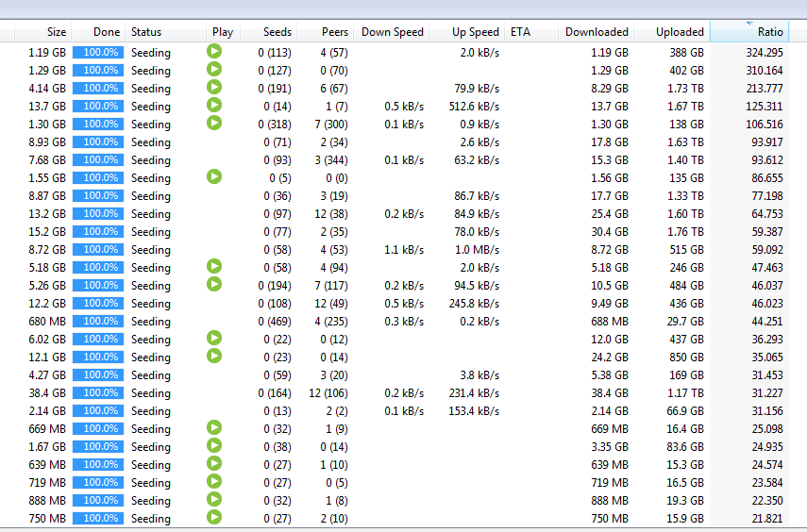The image size is (807, 532).
Task: Sort by the Uploaded column header
Action: coord(672,32)
